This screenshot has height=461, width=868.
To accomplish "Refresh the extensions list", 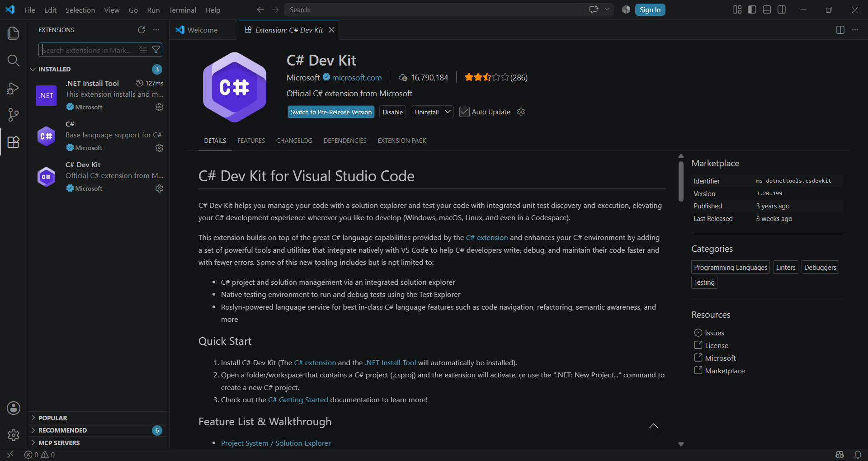I will 142,30.
